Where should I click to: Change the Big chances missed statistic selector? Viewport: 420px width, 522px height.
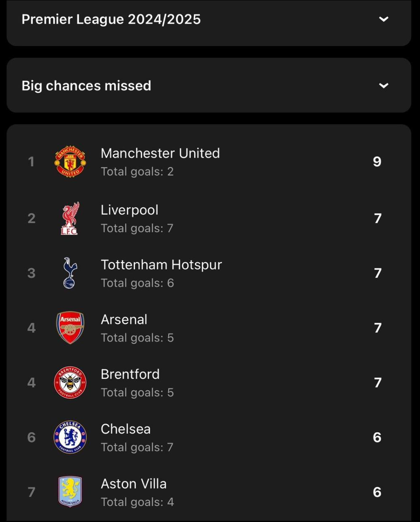point(86,86)
